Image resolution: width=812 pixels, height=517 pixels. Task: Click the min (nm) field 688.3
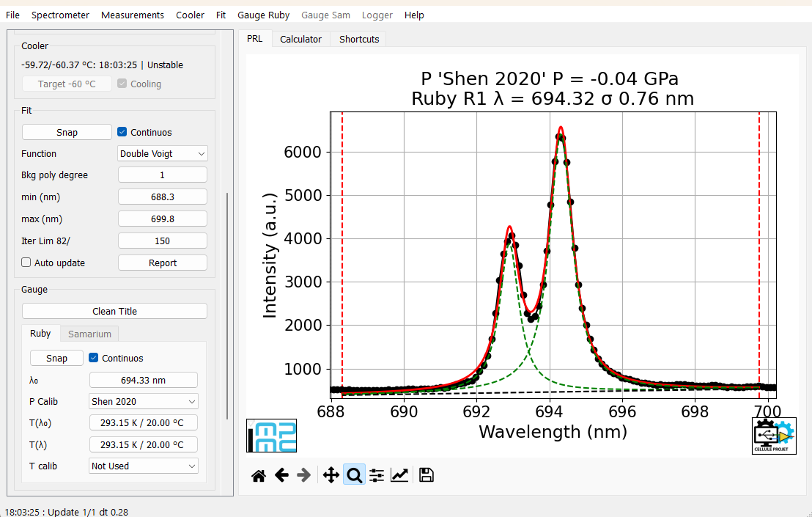pos(163,197)
